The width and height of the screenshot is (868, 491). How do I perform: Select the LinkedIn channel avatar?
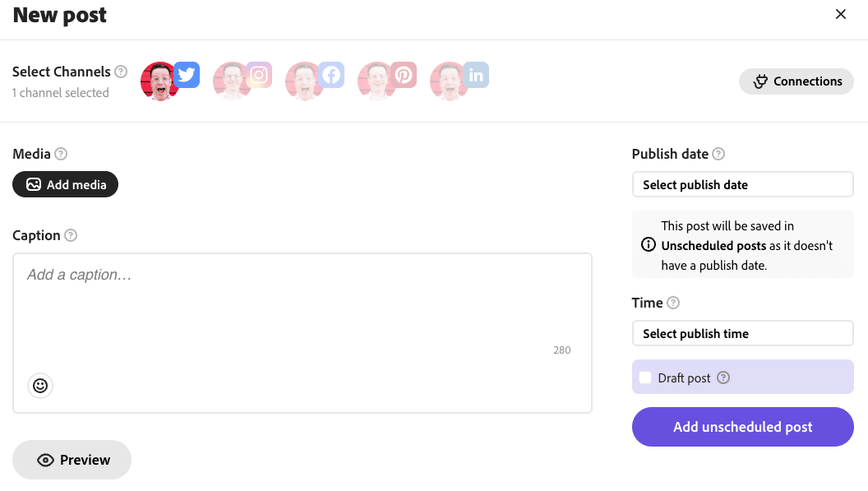coord(450,81)
